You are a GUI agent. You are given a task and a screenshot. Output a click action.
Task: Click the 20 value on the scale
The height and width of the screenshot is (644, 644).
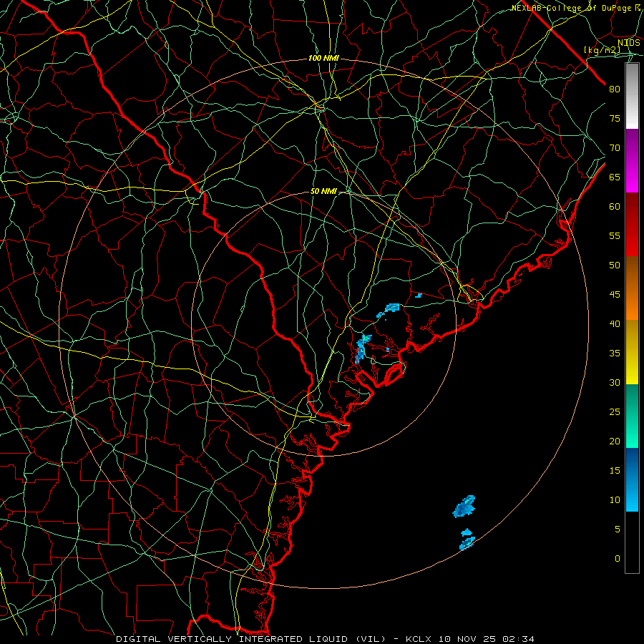(x=615, y=441)
